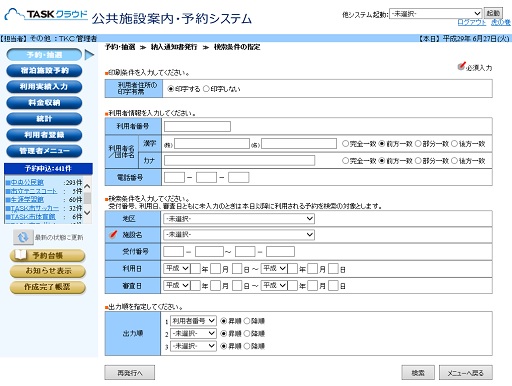Choose 後方一致 in the 漢字 name row
This screenshot has height=386, width=512.
(x=454, y=144)
